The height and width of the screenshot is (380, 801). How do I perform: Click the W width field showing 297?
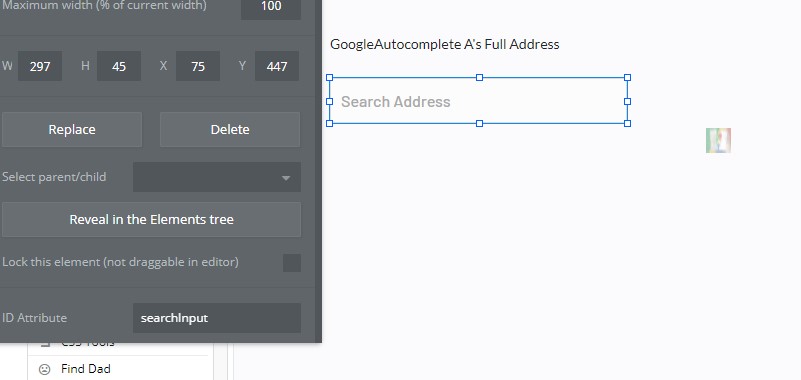pos(40,66)
